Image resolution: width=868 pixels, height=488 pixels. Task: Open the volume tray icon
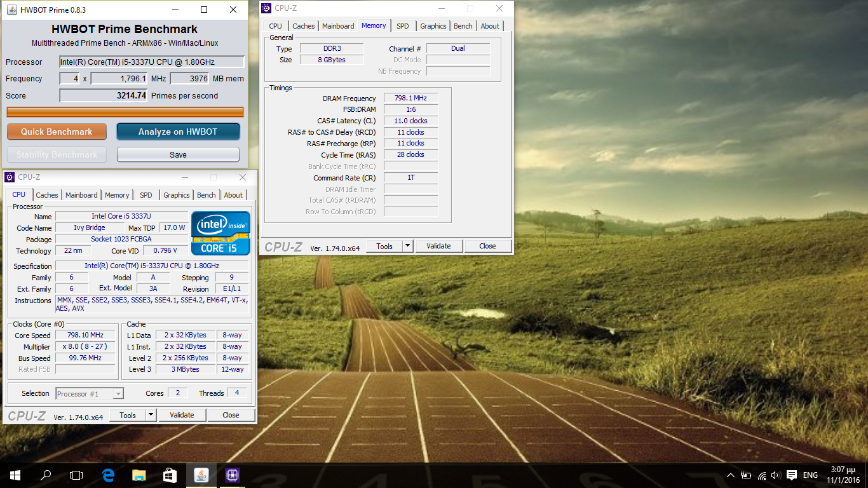pos(775,475)
